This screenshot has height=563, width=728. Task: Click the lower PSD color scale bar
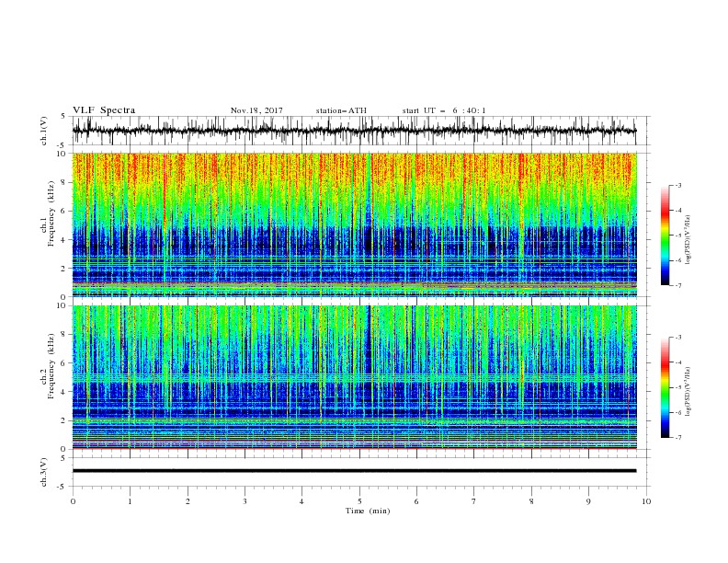pyautogui.click(x=665, y=387)
